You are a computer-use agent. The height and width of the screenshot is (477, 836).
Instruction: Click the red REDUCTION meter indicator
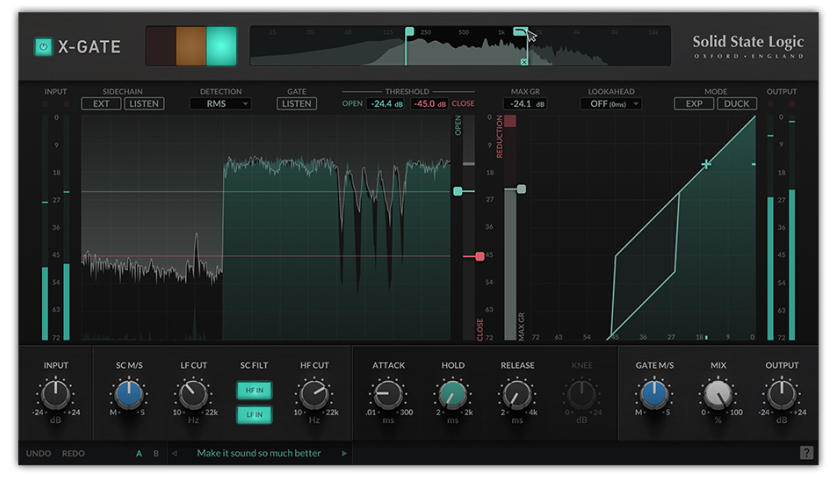pos(510,122)
